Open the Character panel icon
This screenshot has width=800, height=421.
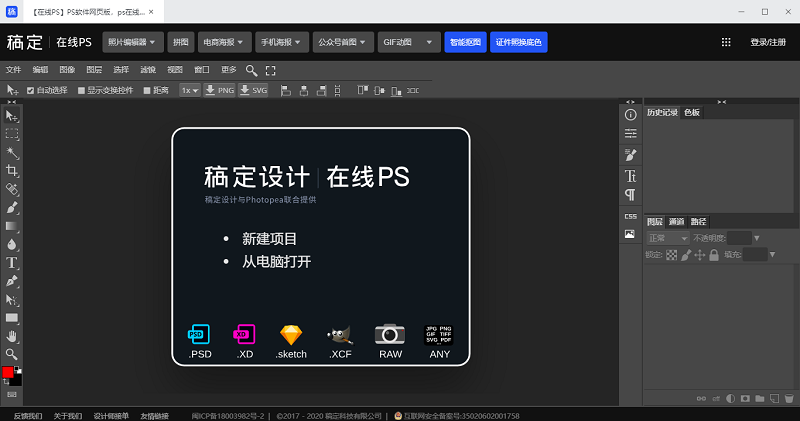click(631, 176)
